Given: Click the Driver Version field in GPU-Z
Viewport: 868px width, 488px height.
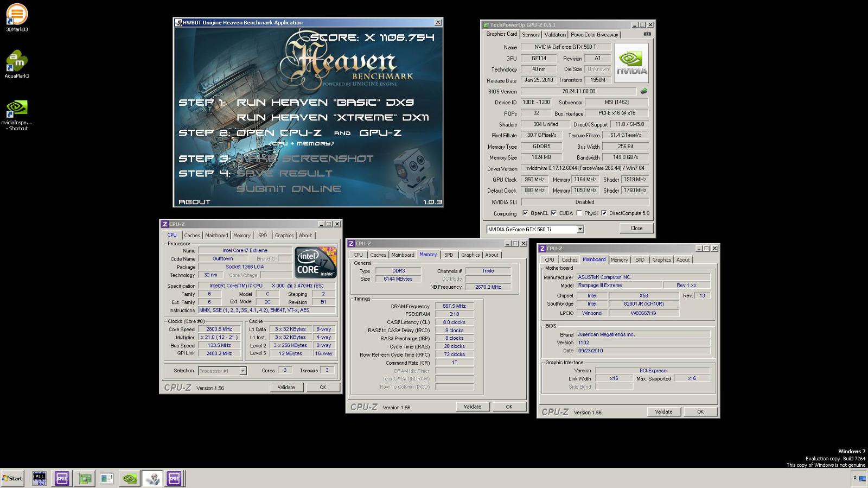Looking at the screenshot, I should 585,168.
